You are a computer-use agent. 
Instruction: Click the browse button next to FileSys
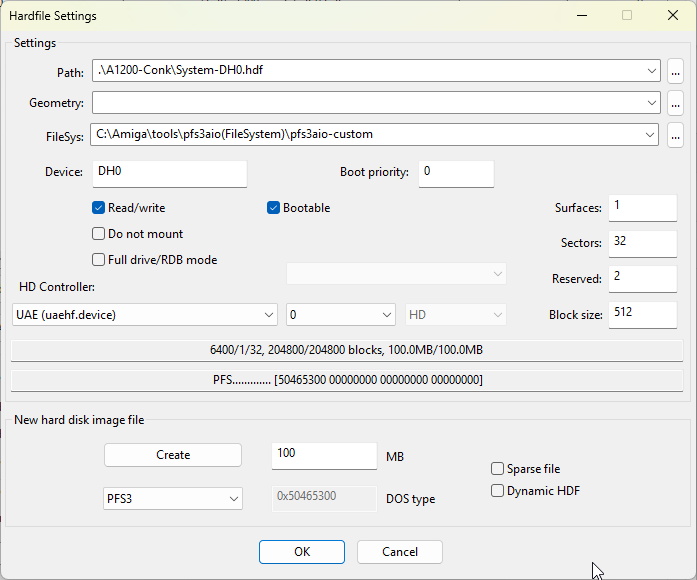pos(676,134)
